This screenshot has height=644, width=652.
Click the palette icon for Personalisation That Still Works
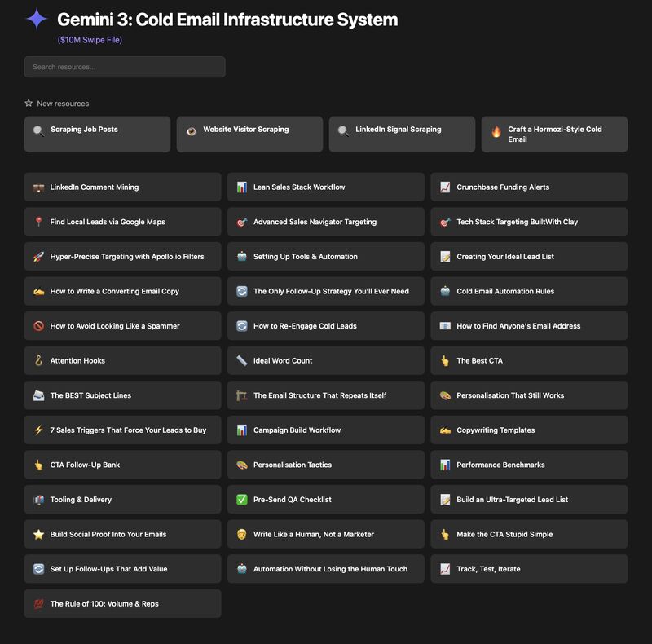pyautogui.click(x=445, y=395)
